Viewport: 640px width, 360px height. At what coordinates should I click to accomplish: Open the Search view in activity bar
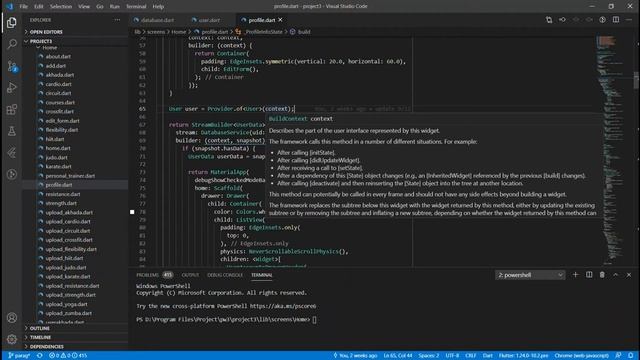click(12, 44)
